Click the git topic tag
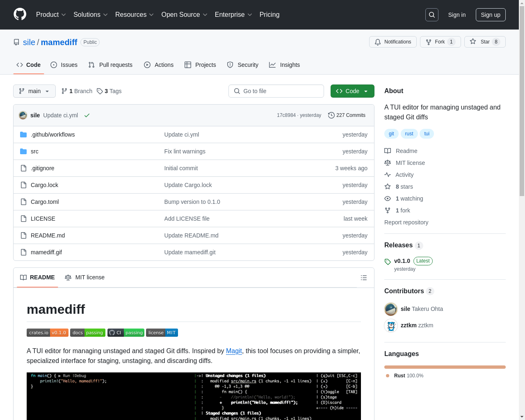The image size is (525, 420). click(x=391, y=134)
